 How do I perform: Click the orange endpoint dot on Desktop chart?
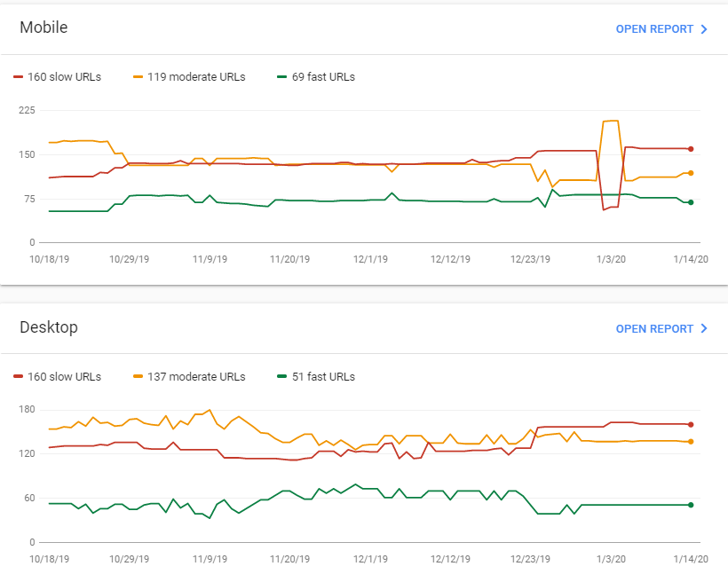[691, 441]
